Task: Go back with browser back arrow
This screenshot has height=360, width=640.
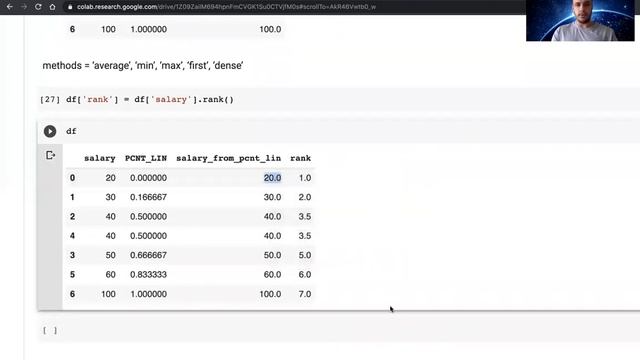Action: [x=9, y=7]
